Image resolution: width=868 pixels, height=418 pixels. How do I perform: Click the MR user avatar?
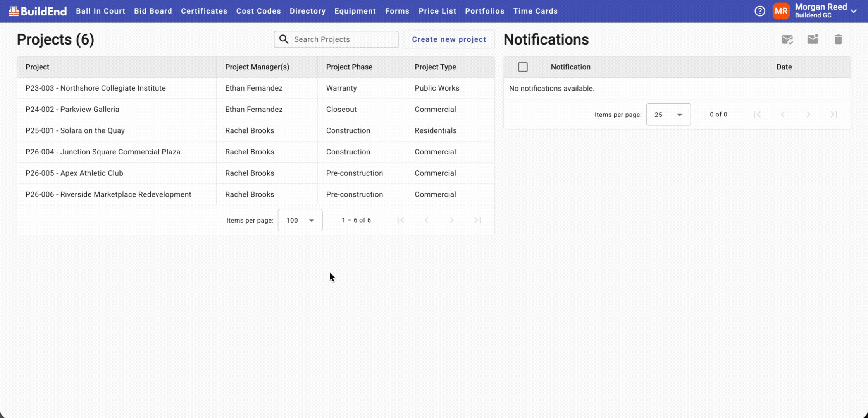click(x=781, y=11)
